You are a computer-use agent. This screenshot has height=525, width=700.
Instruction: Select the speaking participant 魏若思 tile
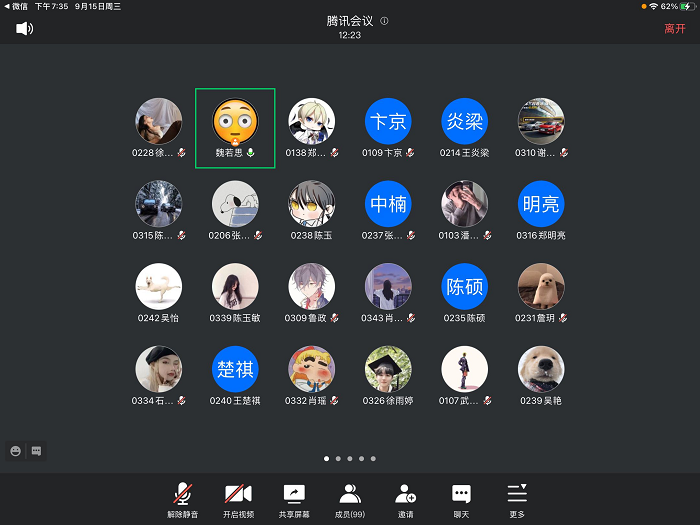(235, 128)
